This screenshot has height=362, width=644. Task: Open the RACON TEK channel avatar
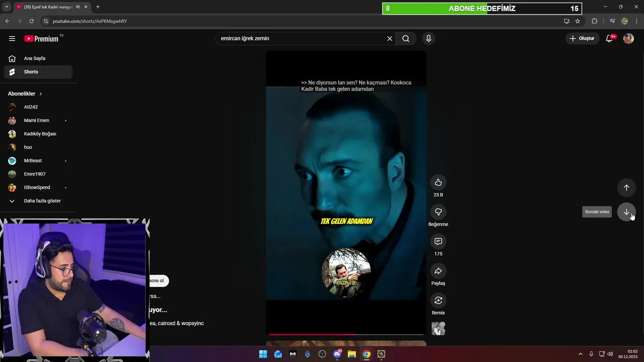point(346,272)
